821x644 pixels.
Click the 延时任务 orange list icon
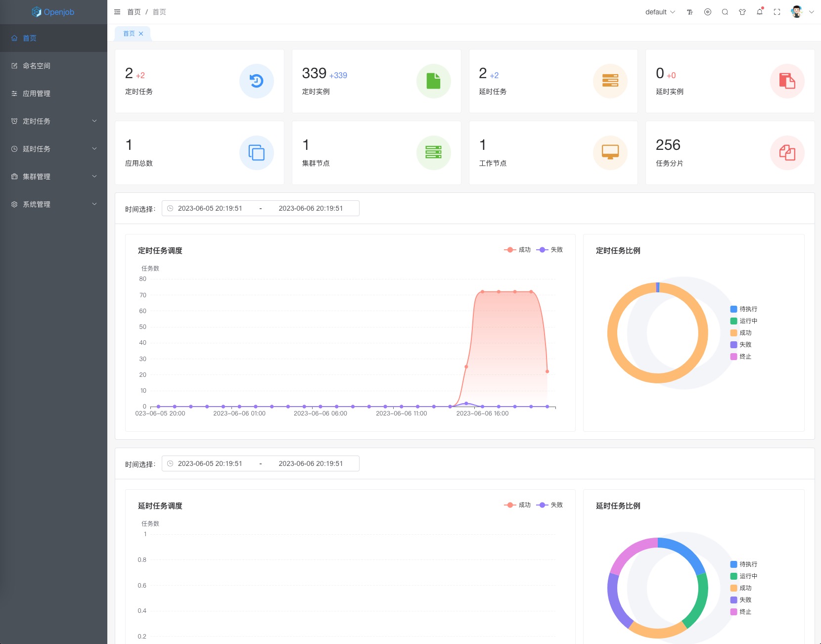click(x=610, y=81)
